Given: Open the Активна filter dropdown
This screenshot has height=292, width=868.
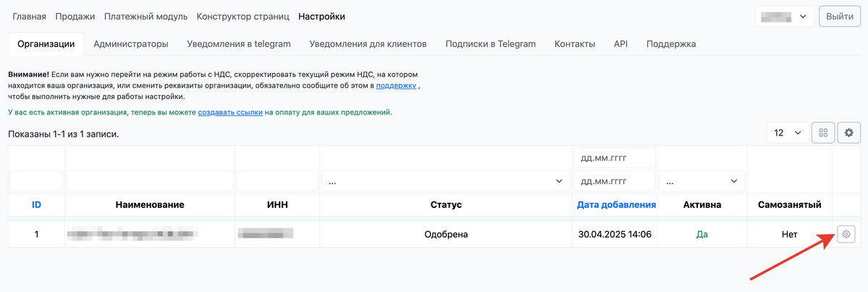Looking at the screenshot, I should pyautogui.click(x=701, y=181).
